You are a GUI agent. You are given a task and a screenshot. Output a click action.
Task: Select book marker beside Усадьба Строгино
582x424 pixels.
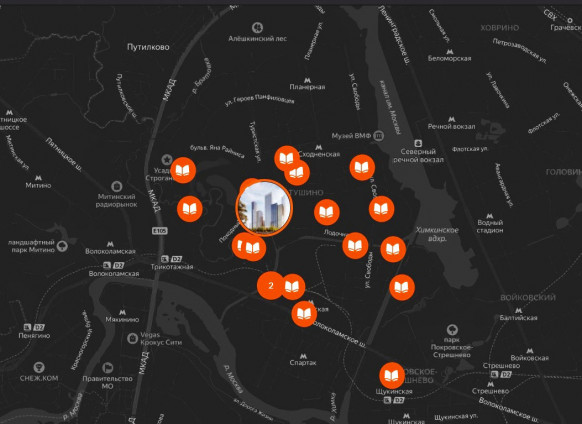183,170
